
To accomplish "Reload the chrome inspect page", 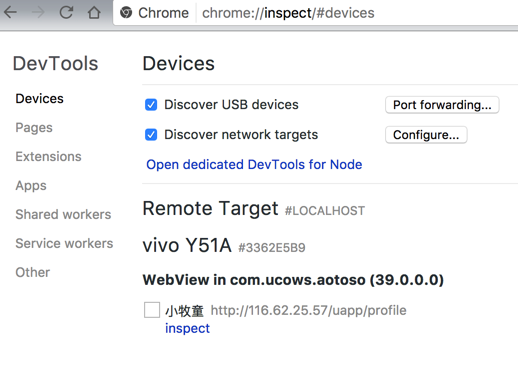I will click(x=66, y=13).
